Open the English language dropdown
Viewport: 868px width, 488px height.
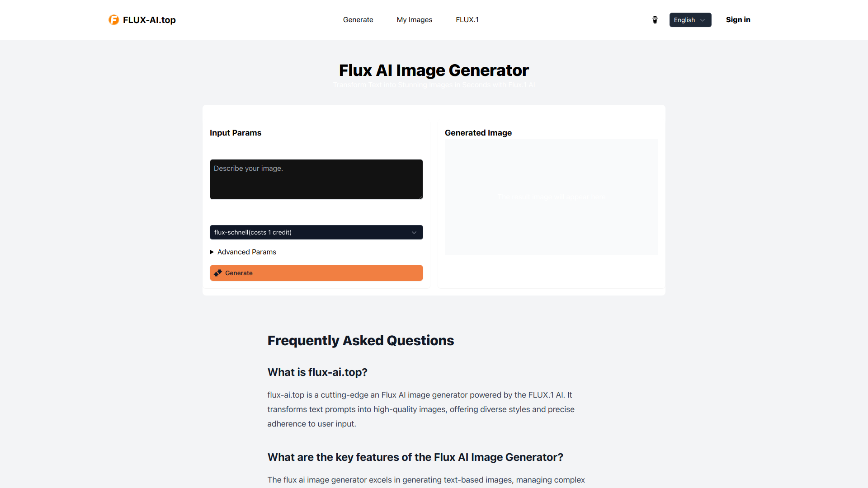[x=690, y=20]
